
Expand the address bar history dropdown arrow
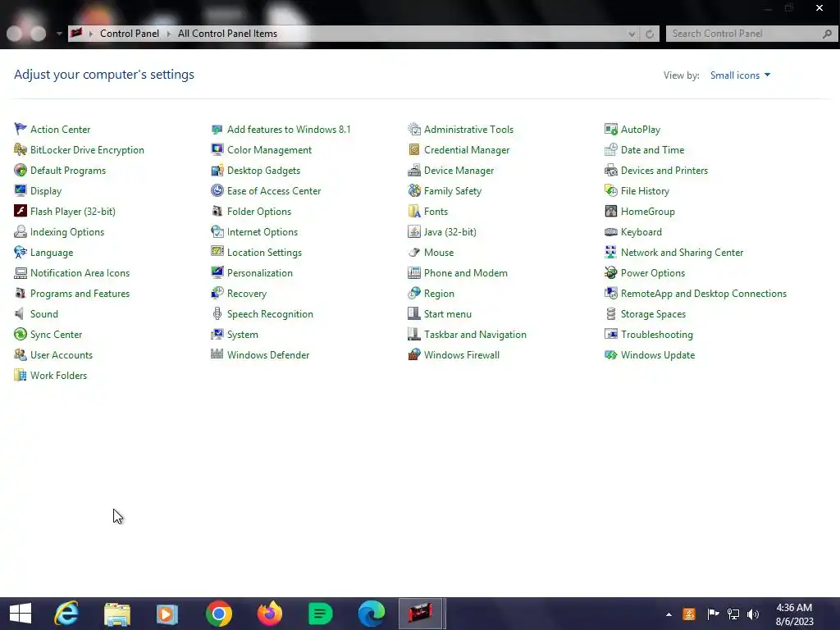(x=632, y=34)
